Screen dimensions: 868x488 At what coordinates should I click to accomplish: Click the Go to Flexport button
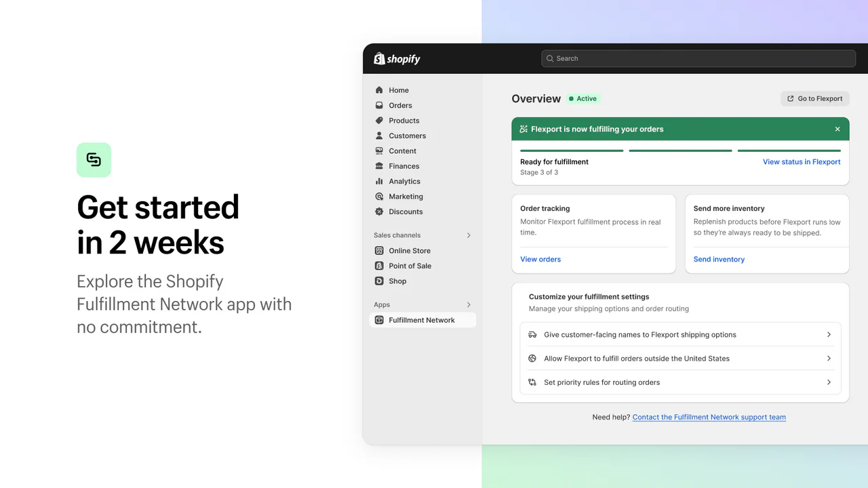tap(814, 98)
